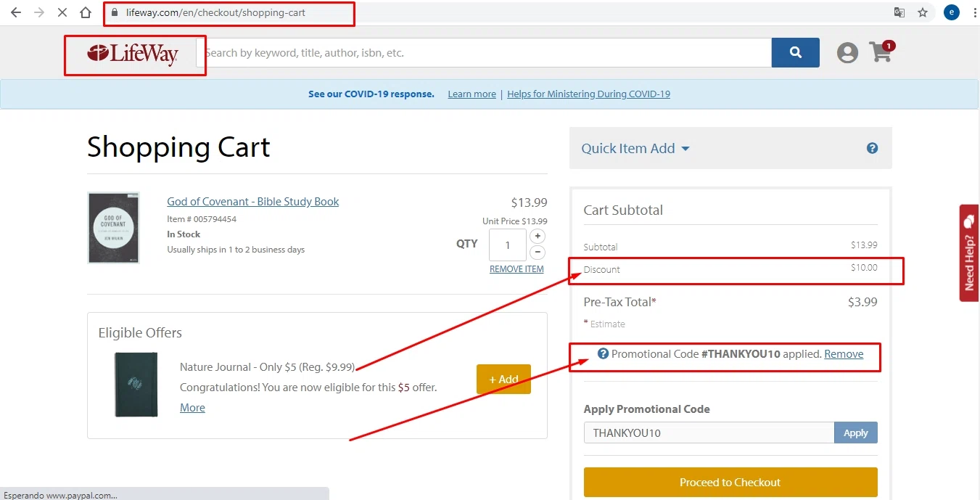Click the 'Cart Subtotal' heading
This screenshot has width=980, height=500.
coord(623,210)
